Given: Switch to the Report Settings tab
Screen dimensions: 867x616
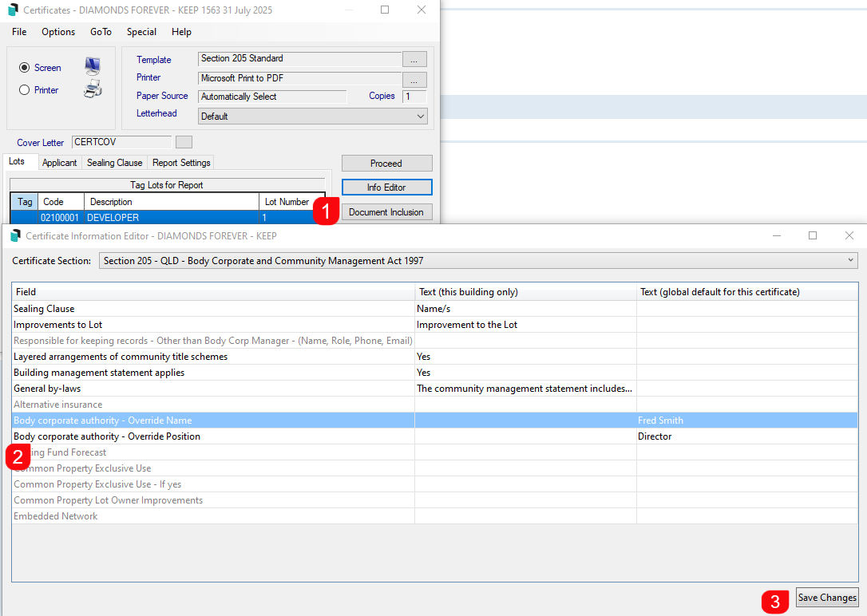Looking at the screenshot, I should pyautogui.click(x=181, y=163).
